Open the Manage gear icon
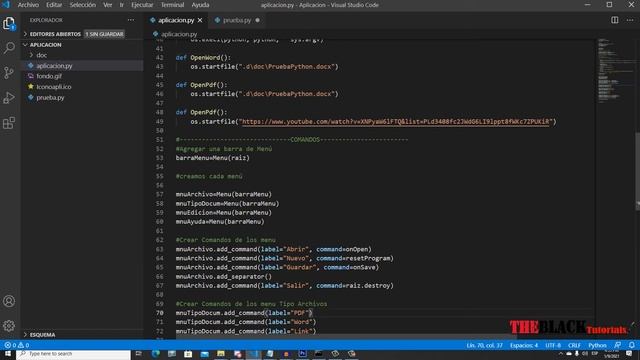Screen dimensions: 640x360 pos(9,326)
